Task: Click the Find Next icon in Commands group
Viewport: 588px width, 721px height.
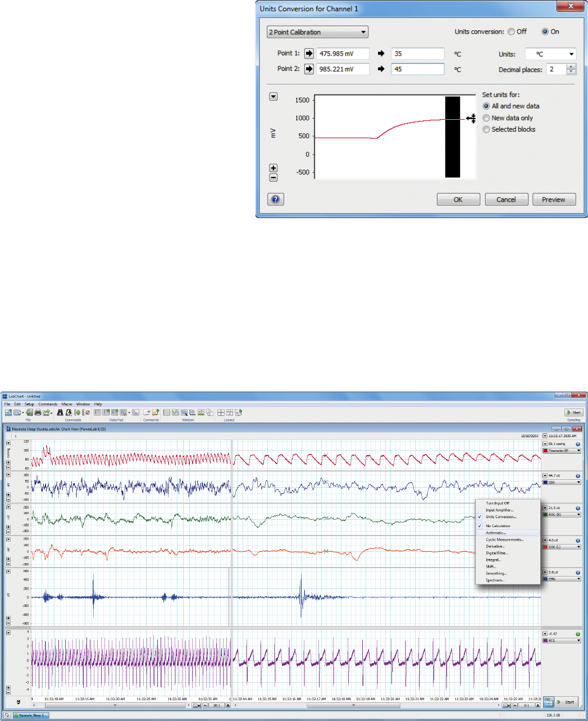Action: [x=69, y=412]
